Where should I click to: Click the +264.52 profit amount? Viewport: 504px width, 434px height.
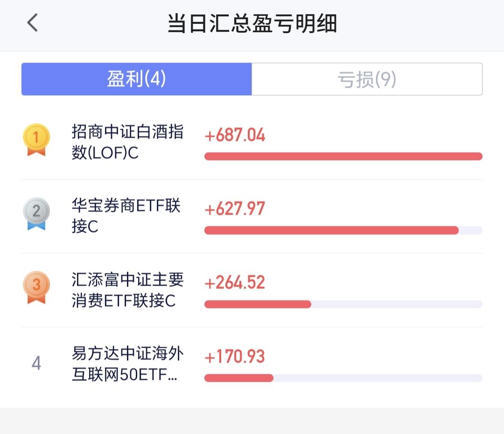pos(235,283)
